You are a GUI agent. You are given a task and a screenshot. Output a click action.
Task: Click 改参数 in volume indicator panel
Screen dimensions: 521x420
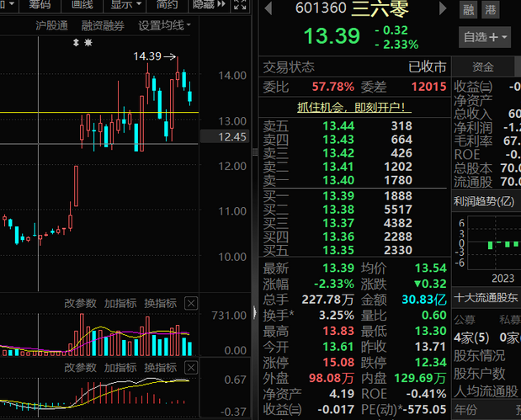point(80,303)
